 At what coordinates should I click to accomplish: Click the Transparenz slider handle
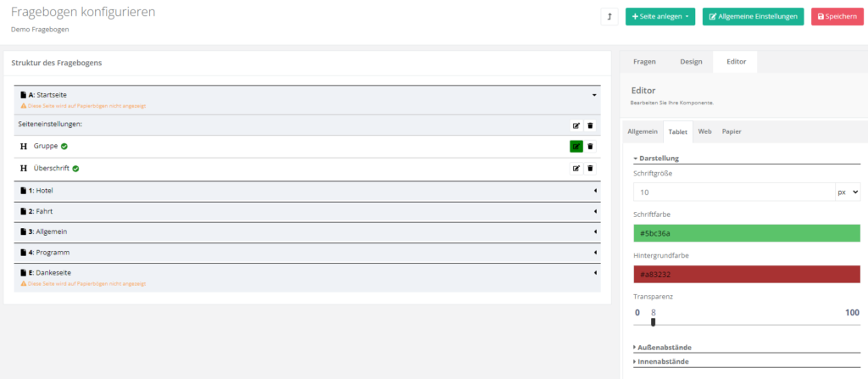tap(653, 321)
